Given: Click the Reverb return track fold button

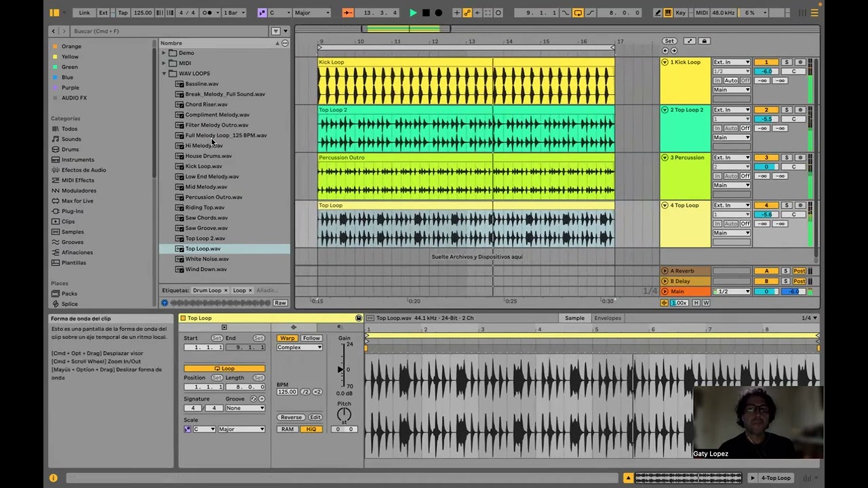Looking at the screenshot, I should (665, 271).
